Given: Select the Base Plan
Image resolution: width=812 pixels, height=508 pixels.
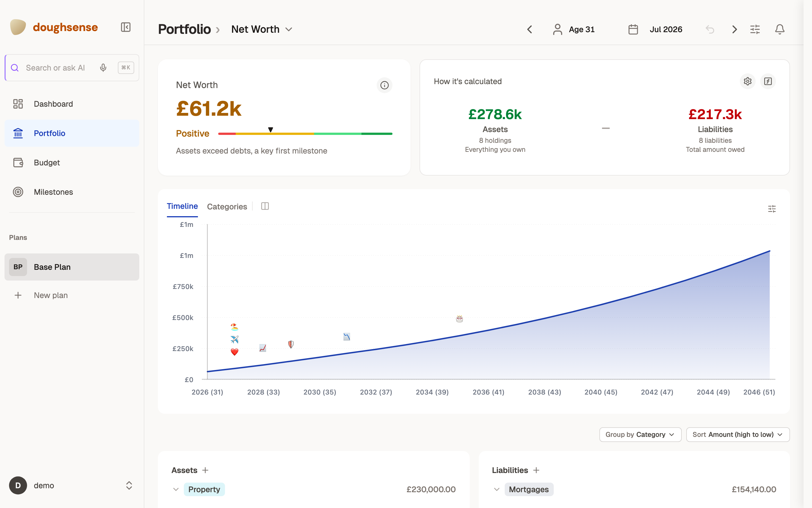Looking at the screenshot, I should pos(72,267).
